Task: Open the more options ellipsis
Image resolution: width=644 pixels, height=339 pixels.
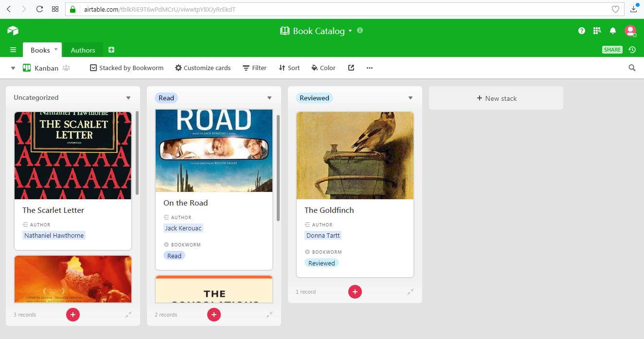Action: [x=370, y=68]
